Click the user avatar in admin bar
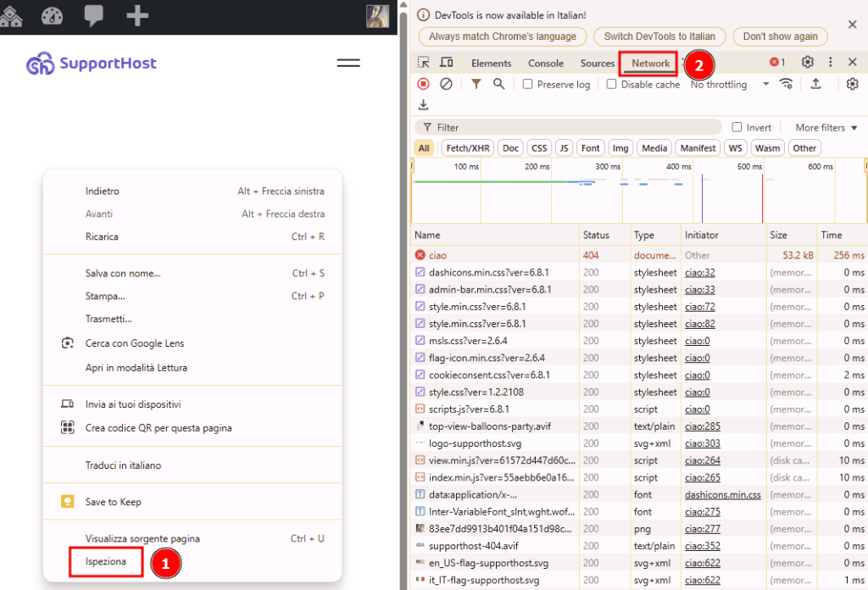This screenshot has width=868, height=590. 377,16
